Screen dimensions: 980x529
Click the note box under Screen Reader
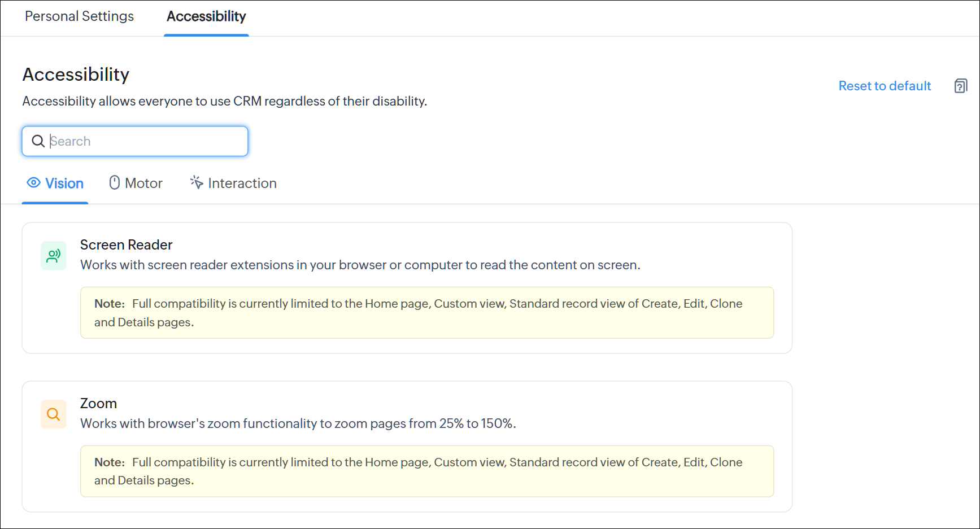[426, 313]
